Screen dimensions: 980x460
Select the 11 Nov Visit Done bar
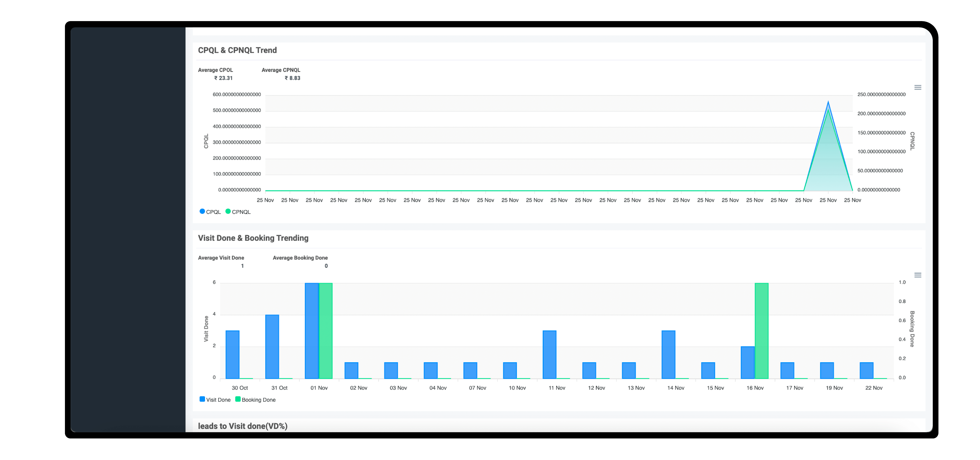pyautogui.click(x=549, y=355)
